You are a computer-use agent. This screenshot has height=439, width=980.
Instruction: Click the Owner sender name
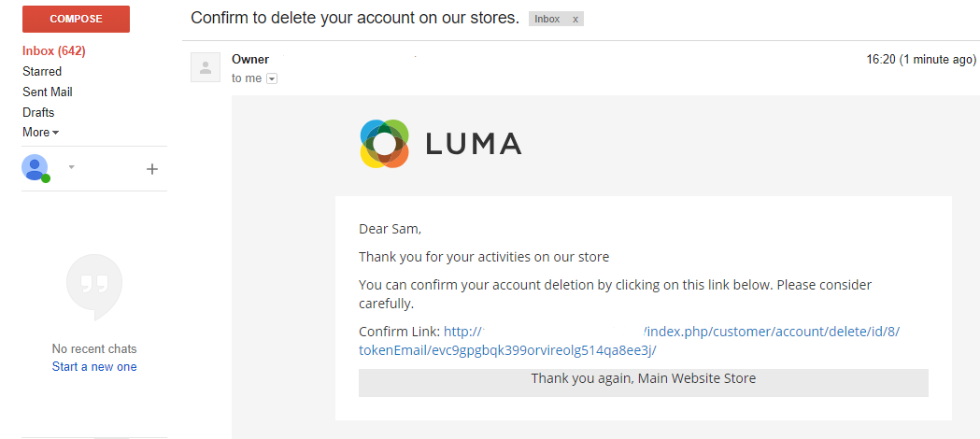(250, 60)
